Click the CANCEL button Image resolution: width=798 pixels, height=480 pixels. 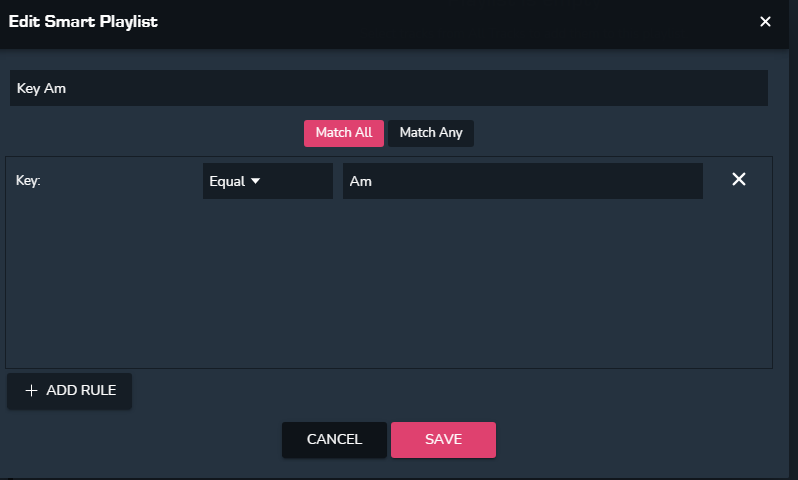click(334, 440)
